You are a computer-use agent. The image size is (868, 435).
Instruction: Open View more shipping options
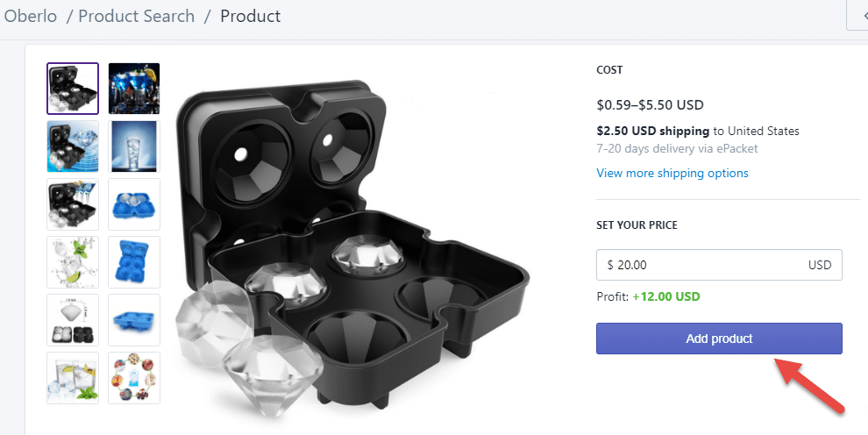pos(672,173)
